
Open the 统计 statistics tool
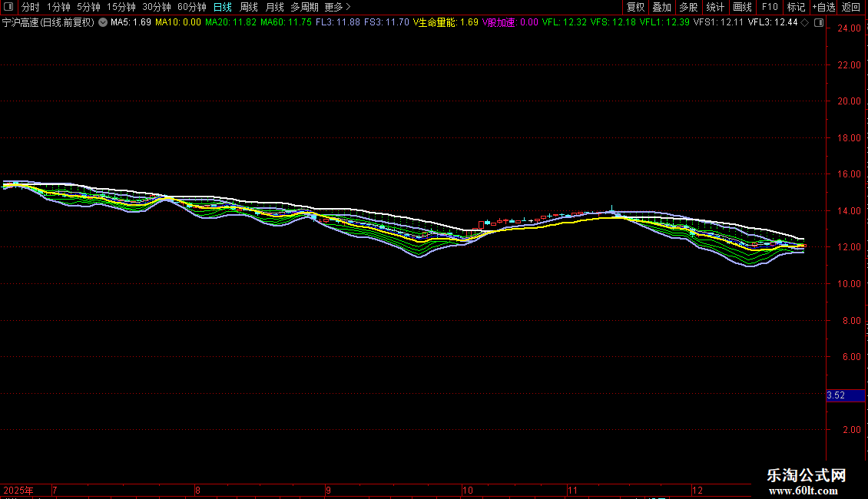[x=715, y=7]
